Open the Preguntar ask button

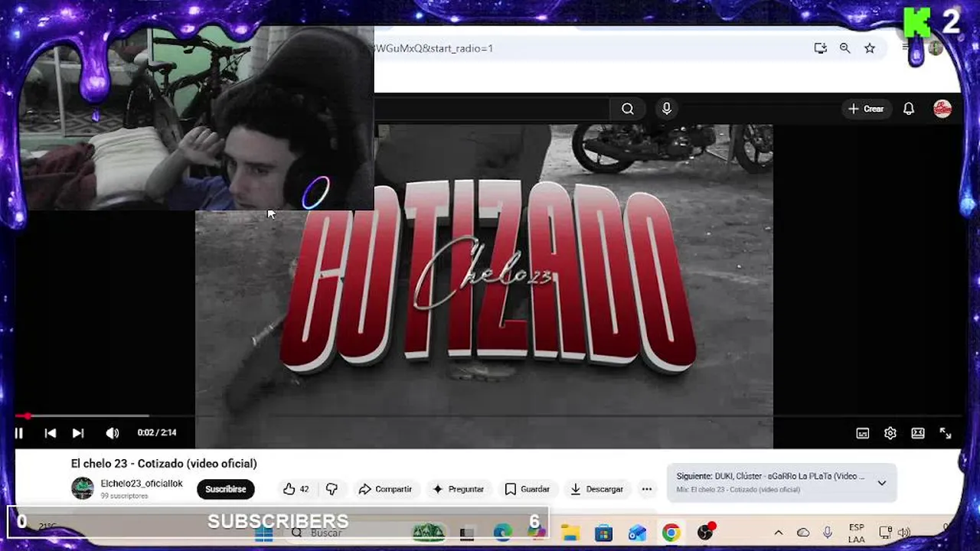[x=458, y=489]
